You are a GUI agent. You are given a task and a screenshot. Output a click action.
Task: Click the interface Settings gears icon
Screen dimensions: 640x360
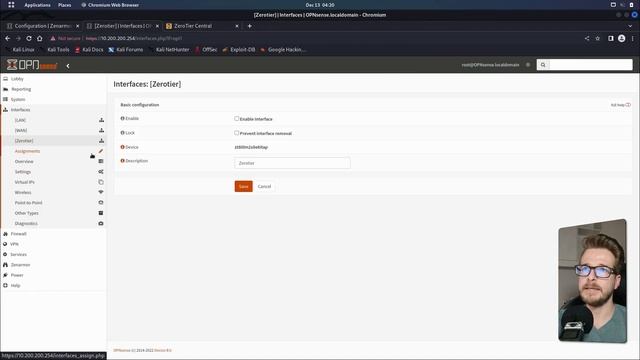101,172
